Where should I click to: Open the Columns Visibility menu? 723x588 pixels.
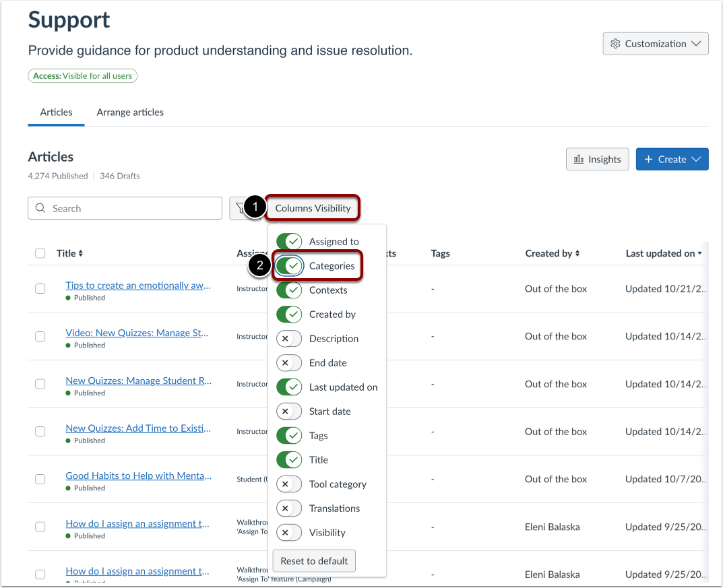pyautogui.click(x=313, y=208)
